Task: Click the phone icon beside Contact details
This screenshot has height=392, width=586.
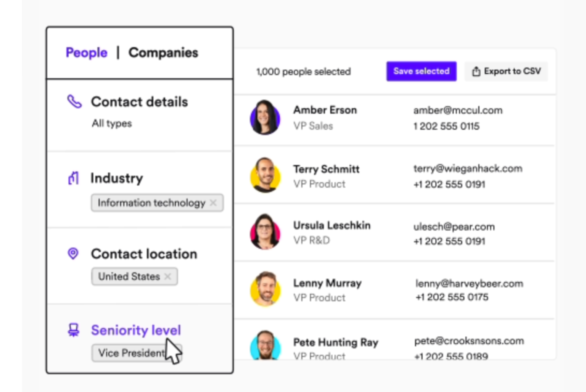Action: [x=74, y=102]
